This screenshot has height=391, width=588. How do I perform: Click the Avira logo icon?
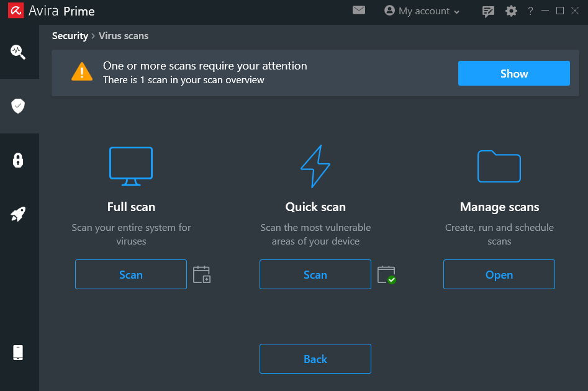point(16,11)
